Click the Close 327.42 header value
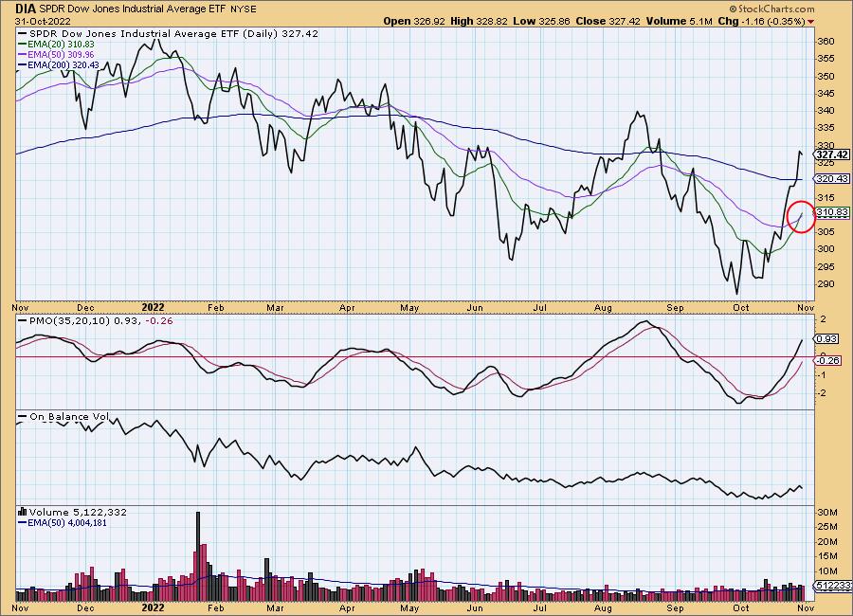Image resolution: width=853 pixels, height=616 pixels. pos(608,21)
